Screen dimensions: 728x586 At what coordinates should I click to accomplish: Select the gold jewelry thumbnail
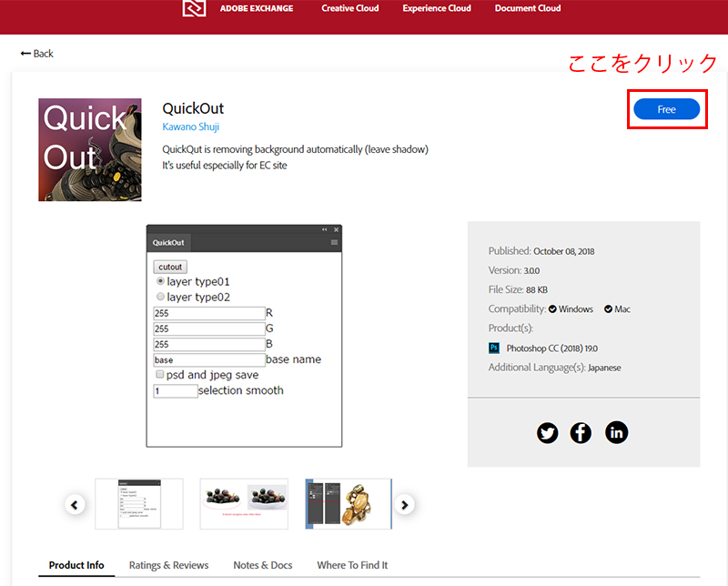click(x=349, y=504)
